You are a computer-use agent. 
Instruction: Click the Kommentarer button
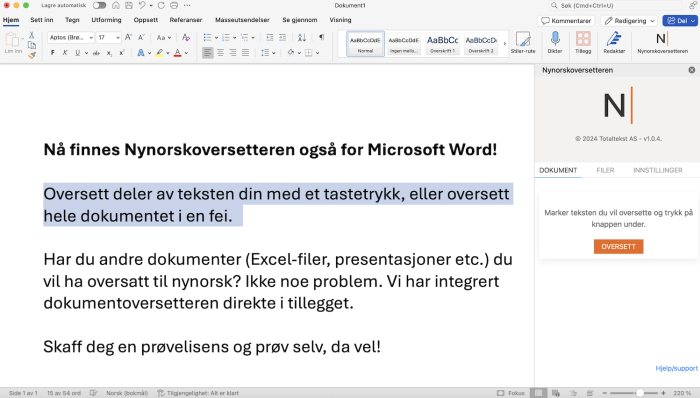pyautogui.click(x=567, y=21)
